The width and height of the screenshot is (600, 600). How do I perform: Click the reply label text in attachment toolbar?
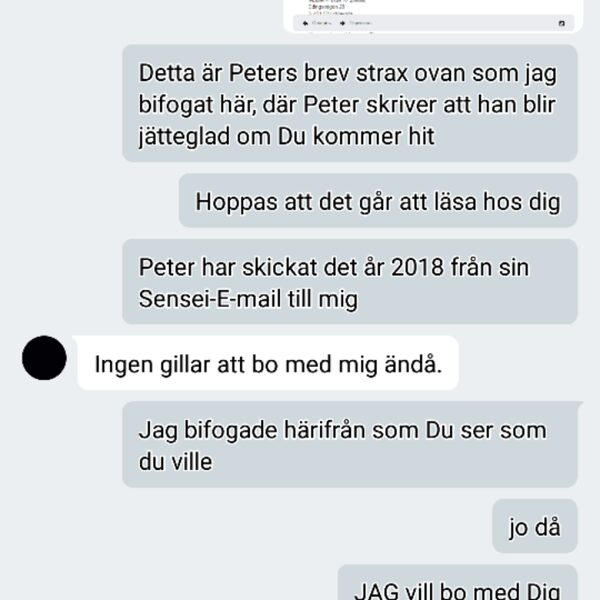pyautogui.click(x=321, y=23)
